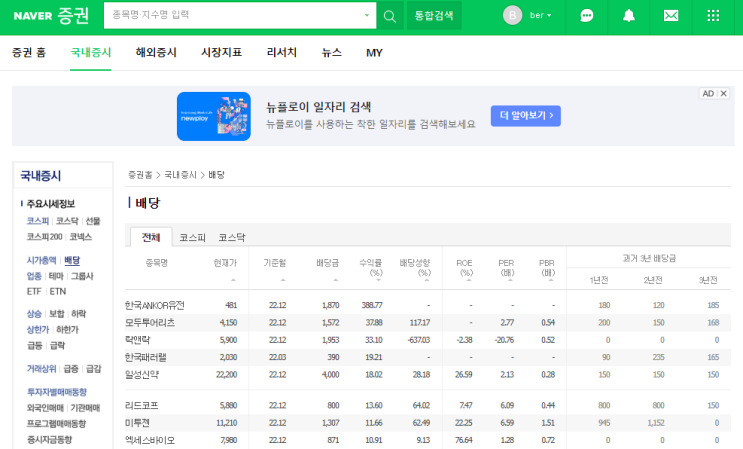Open 기관매매 sidebar link

coord(85,408)
